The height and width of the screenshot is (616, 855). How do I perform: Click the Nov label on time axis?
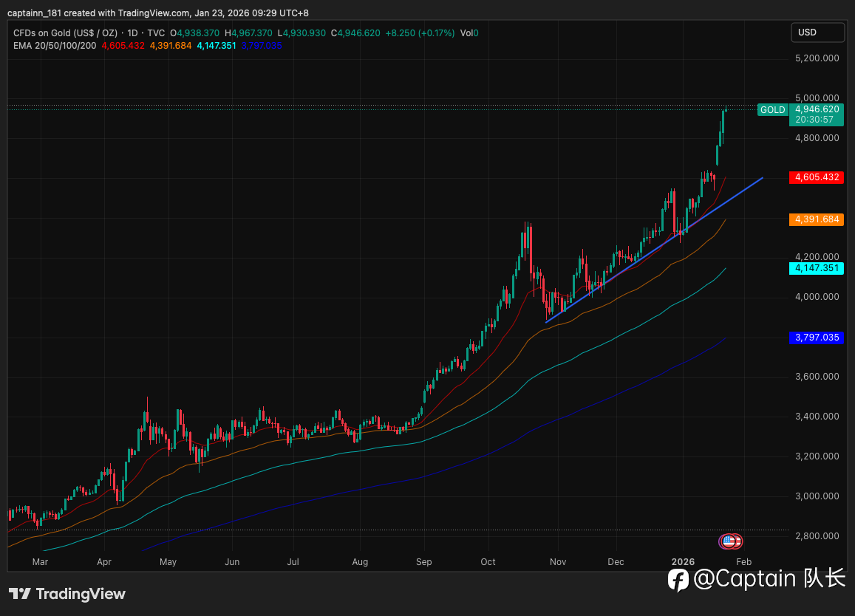tap(558, 562)
